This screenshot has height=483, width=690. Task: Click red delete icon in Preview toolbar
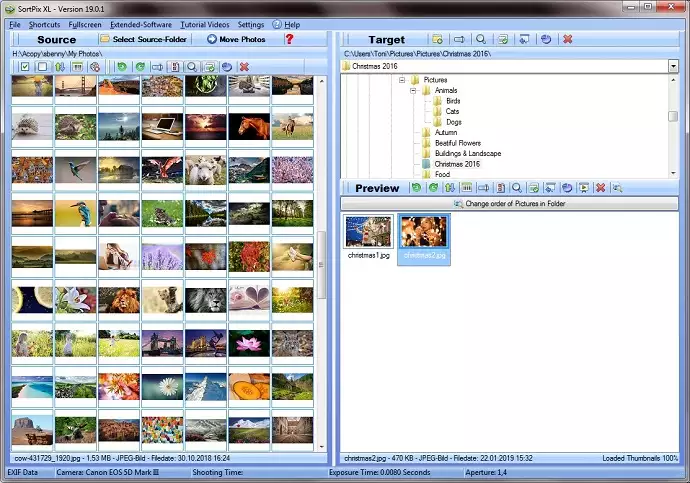click(x=600, y=188)
